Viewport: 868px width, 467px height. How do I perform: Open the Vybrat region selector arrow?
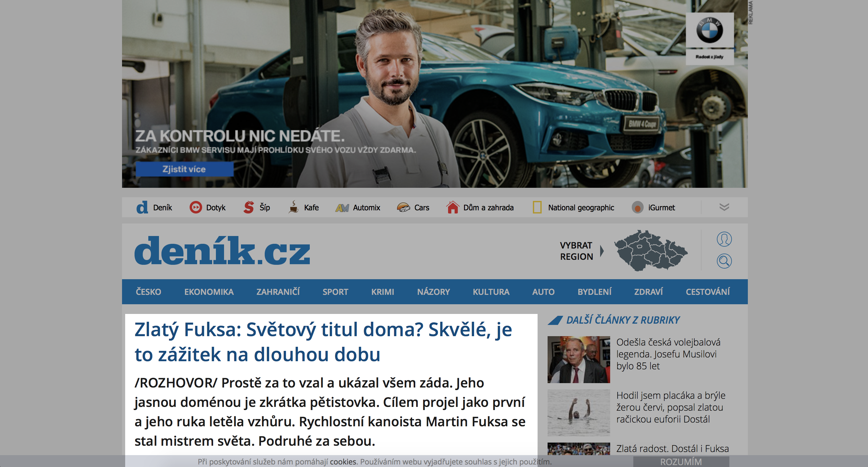point(602,251)
